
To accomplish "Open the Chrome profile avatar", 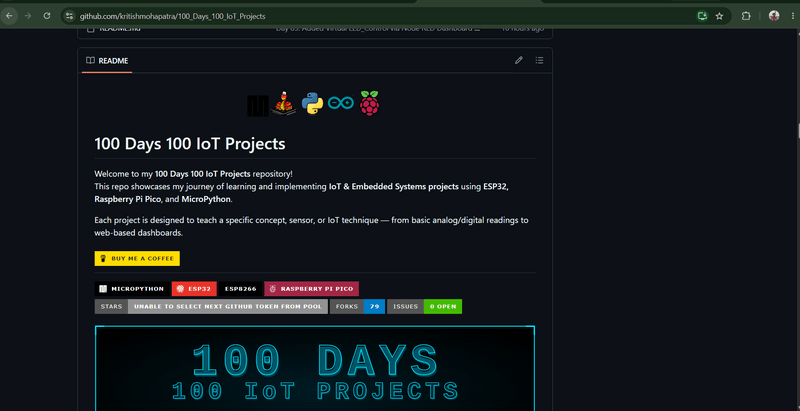I will pyautogui.click(x=774, y=16).
